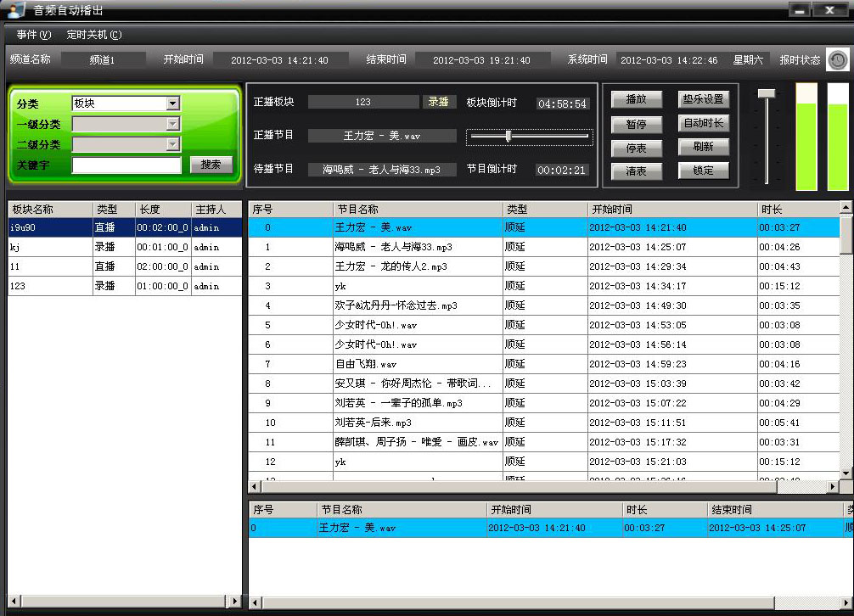This screenshot has width=854, height=616.
Task: Click the playlist scrollbar up arrow
Action: click(x=846, y=207)
